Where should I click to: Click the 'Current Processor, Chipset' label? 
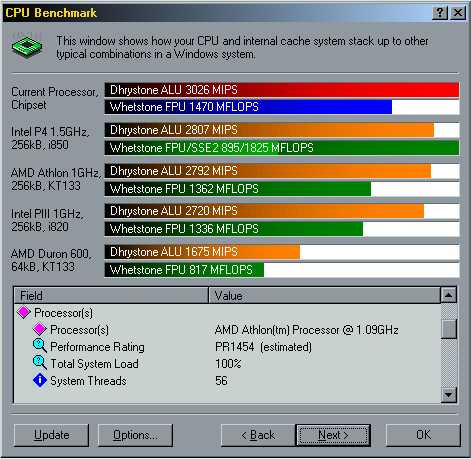pos(55,98)
